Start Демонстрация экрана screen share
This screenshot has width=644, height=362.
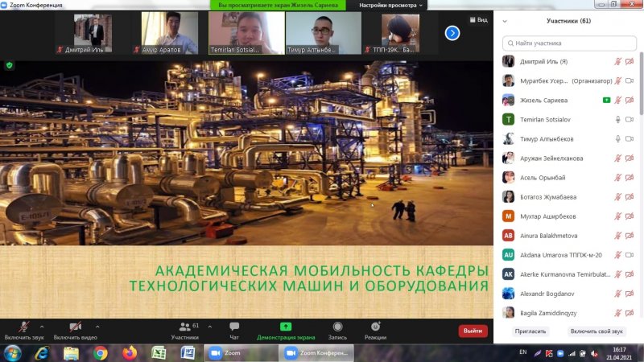pyautogui.click(x=286, y=331)
